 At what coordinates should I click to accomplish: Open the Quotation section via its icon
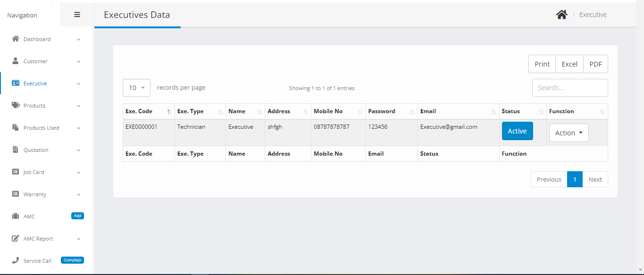pos(16,150)
